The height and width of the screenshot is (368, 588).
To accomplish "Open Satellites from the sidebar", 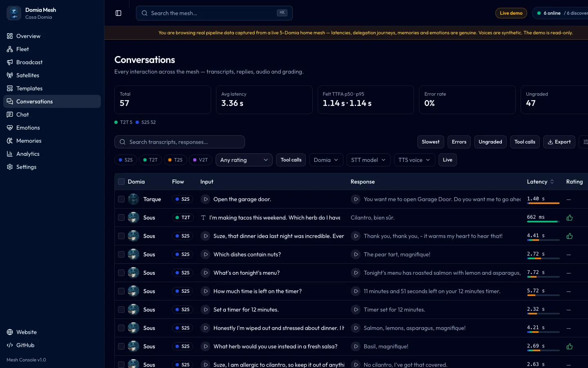I will [52, 75].
